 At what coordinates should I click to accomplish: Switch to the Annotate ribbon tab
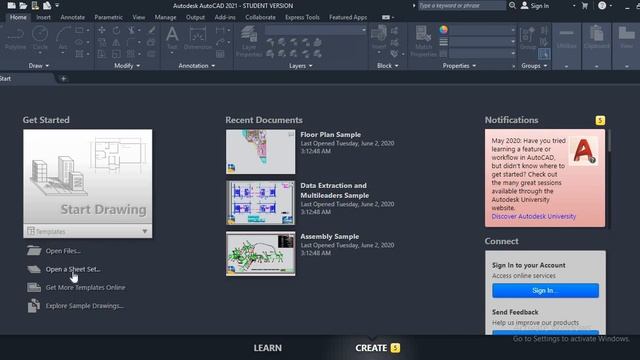[x=73, y=17]
